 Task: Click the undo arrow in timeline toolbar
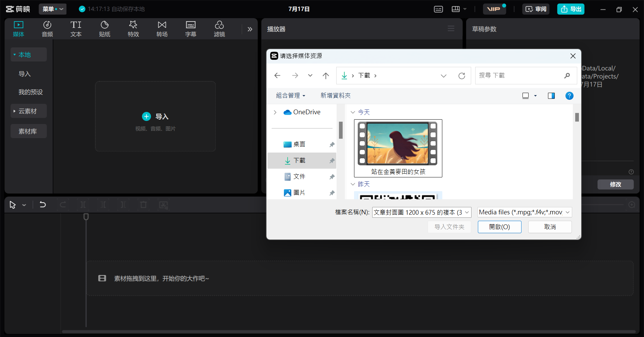pos(43,205)
